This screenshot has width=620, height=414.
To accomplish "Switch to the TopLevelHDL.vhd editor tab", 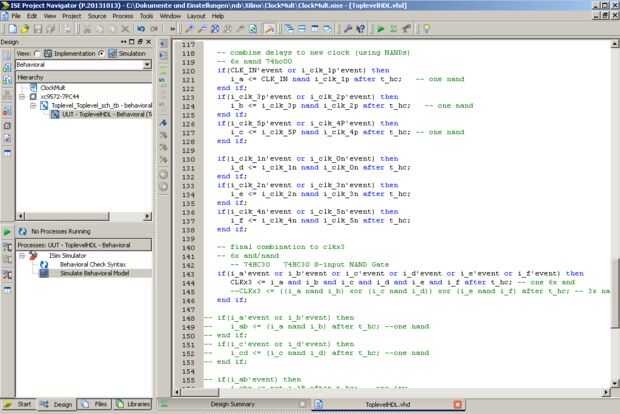I will tap(388, 405).
